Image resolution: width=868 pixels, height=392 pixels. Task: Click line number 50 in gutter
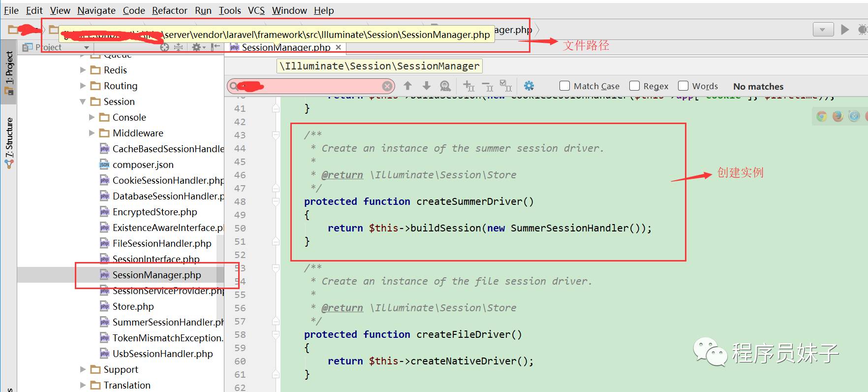(x=240, y=228)
